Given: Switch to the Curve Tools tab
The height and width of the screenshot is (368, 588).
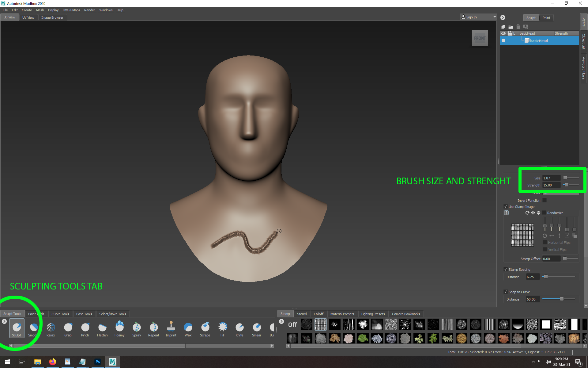Looking at the screenshot, I should 60,314.
